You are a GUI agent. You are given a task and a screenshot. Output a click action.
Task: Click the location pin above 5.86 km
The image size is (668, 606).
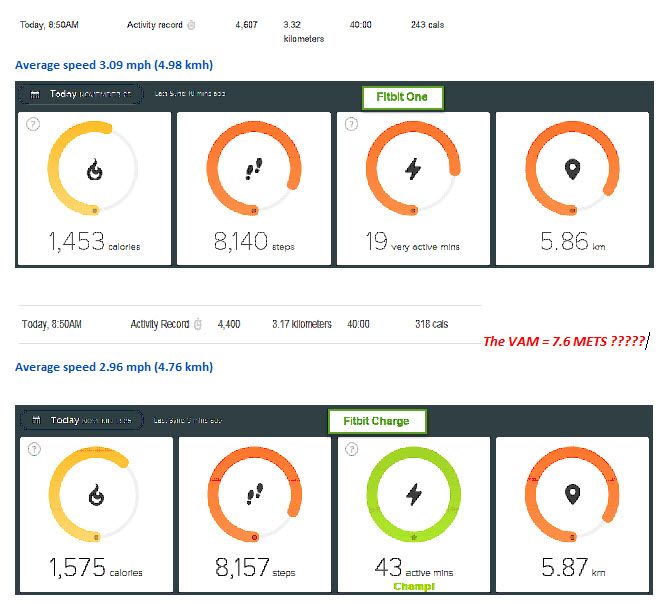572,169
